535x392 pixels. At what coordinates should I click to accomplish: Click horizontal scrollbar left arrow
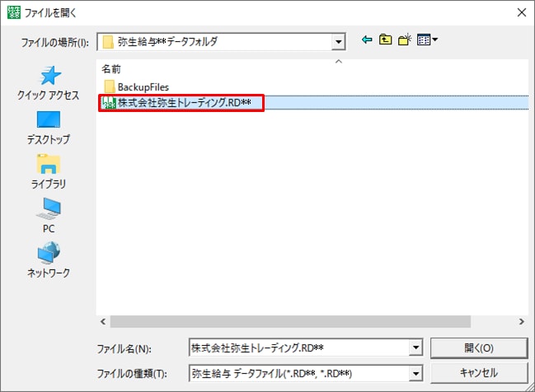click(x=103, y=321)
